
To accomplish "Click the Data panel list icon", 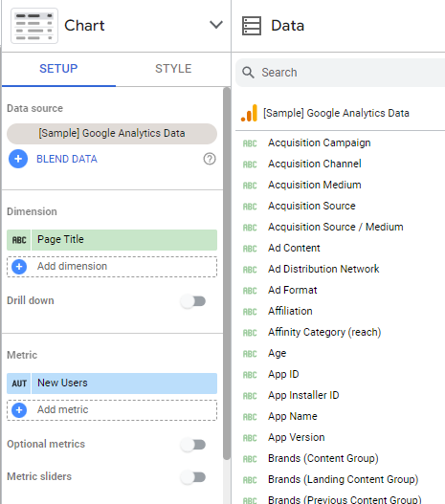I will 252,26.
